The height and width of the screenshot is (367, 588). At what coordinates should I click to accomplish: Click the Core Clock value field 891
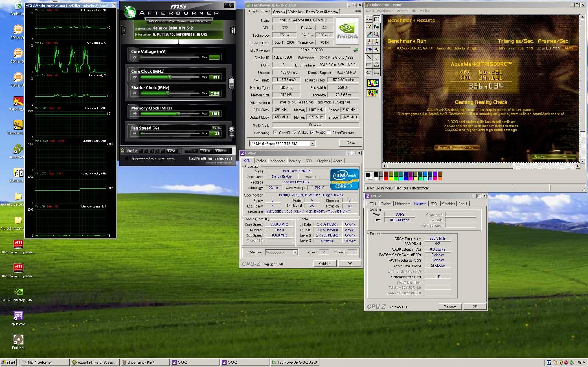pos(215,77)
